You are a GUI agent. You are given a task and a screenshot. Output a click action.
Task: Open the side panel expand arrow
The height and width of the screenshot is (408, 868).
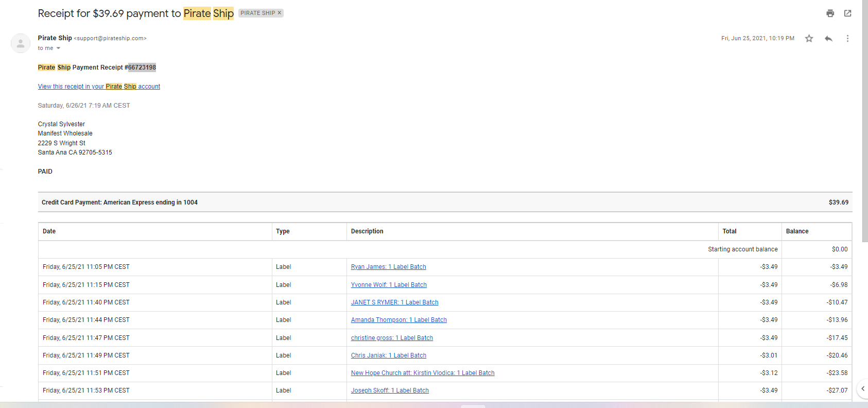(863, 388)
